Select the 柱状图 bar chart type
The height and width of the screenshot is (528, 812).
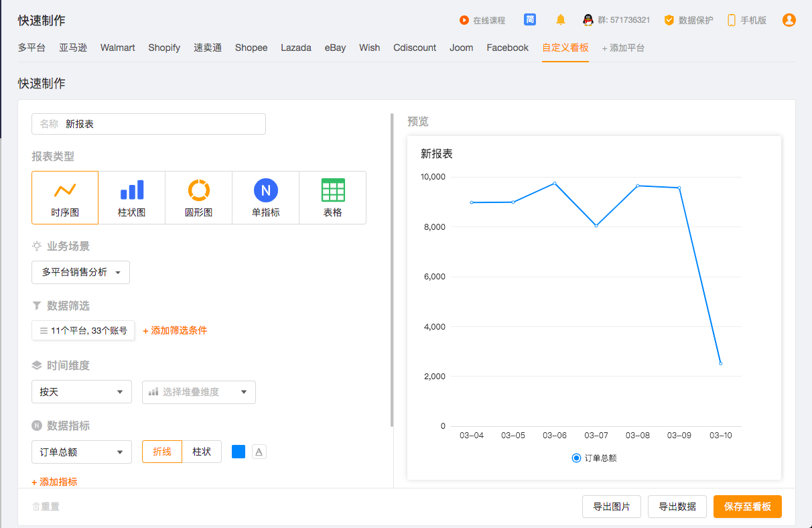point(132,198)
